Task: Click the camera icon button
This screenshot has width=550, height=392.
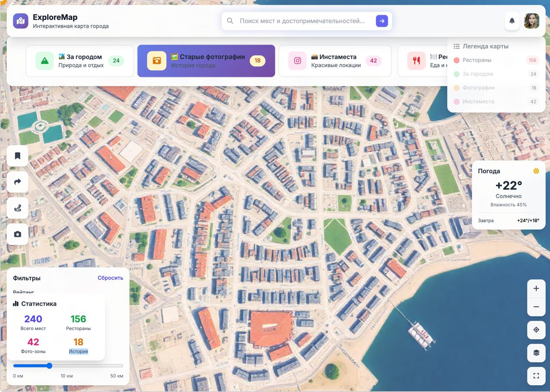Action: [18, 234]
